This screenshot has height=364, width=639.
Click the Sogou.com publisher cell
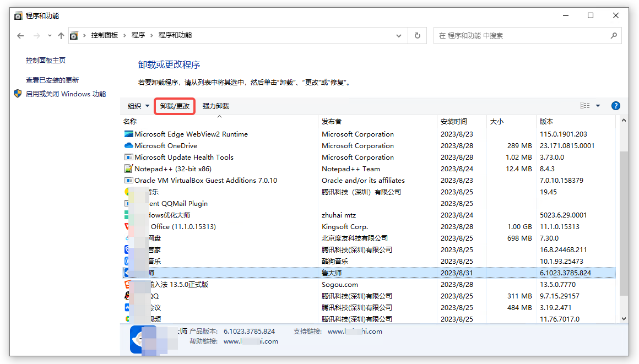(340, 285)
